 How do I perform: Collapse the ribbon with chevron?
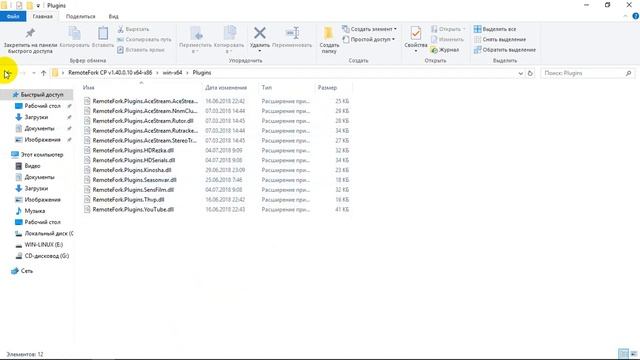pyautogui.click(x=626, y=16)
